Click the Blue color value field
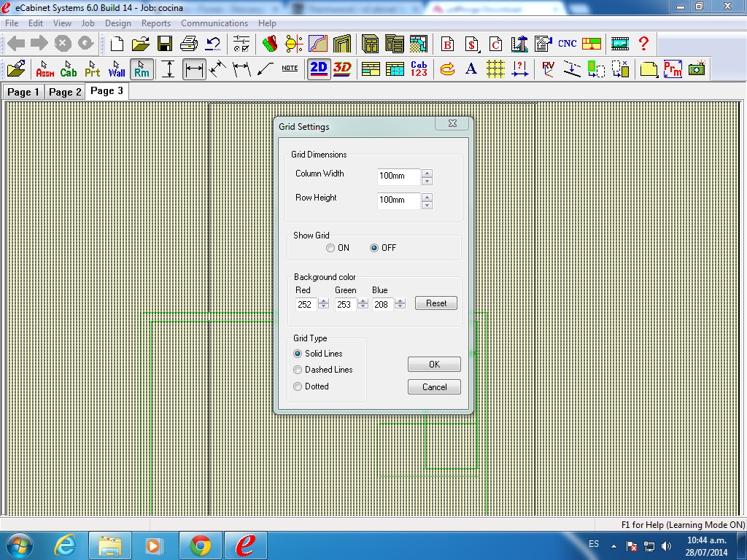 pyautogui.click(x=382, y=305)
